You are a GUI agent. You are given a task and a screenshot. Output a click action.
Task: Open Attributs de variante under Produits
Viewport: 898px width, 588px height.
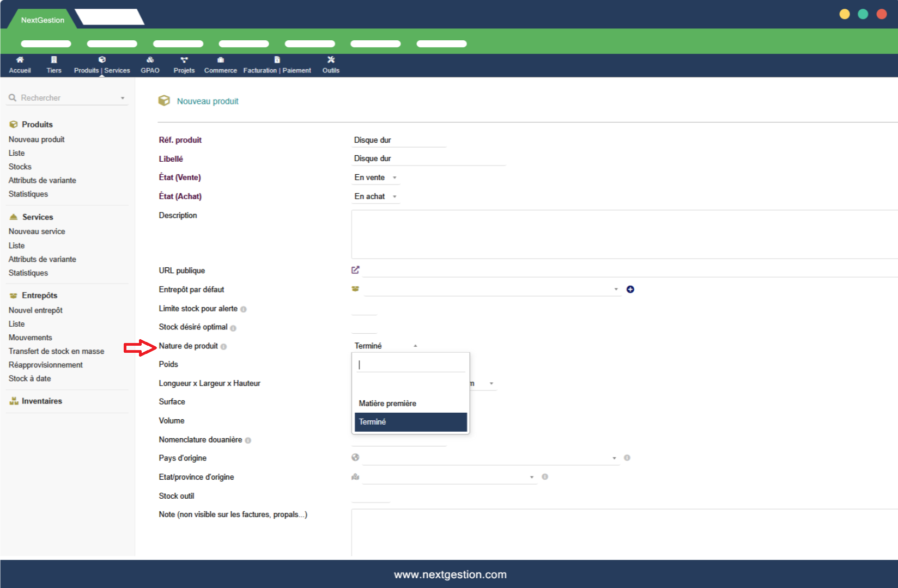coord(43,180)
